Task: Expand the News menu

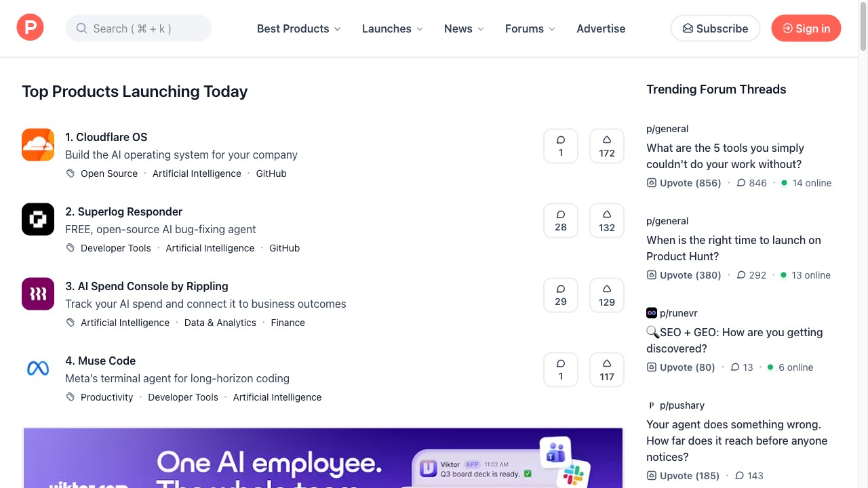Action: [464, 28]
